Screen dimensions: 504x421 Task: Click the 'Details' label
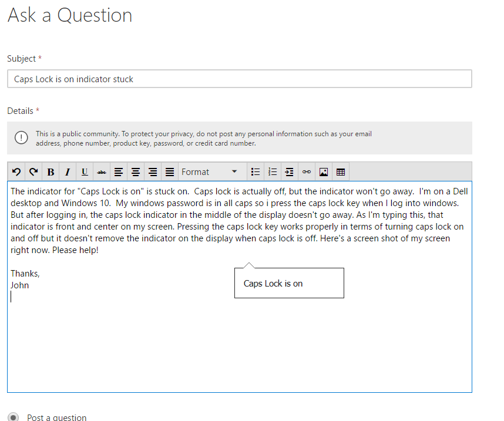20,111
